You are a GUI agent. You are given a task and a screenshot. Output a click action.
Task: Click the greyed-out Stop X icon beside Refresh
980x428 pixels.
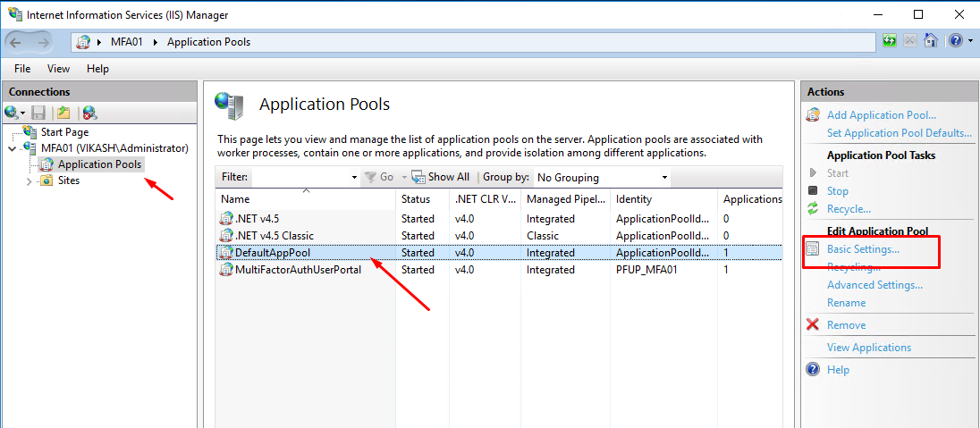[x=910, y=41]
